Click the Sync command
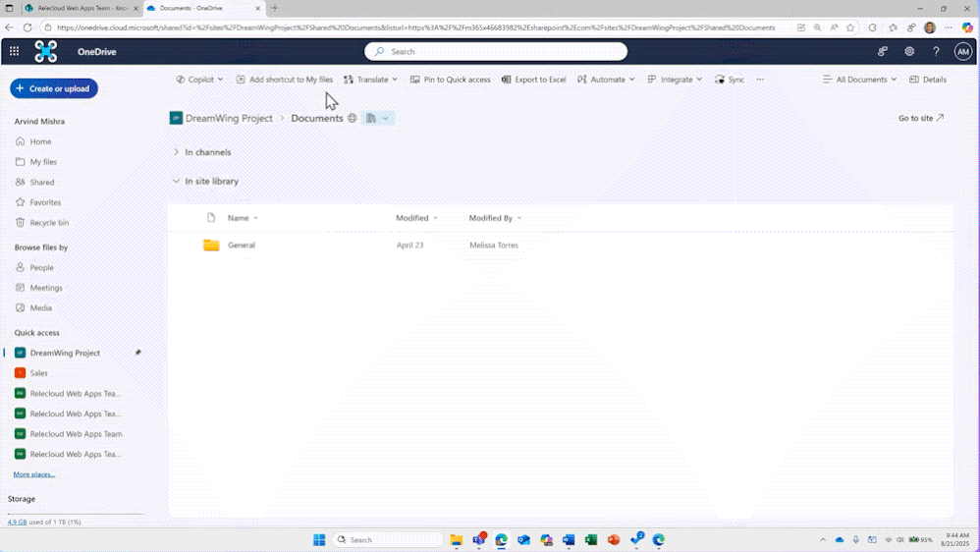The image size is (980, 552). (730, 80)
